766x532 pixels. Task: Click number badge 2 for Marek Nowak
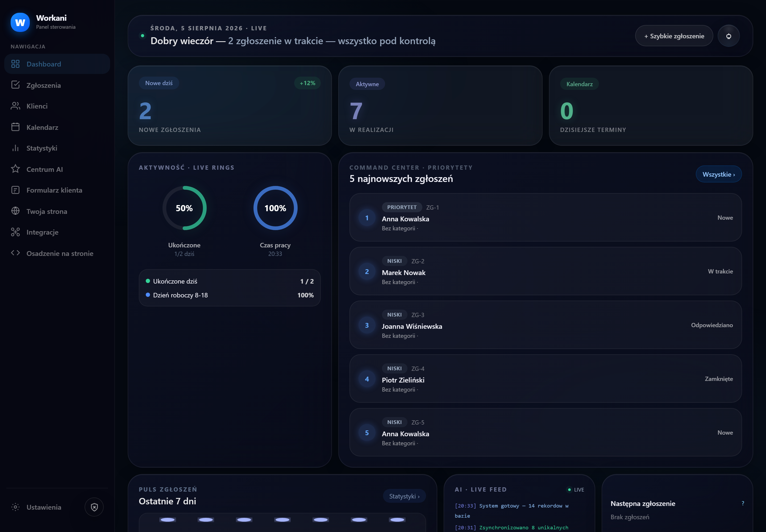(367, 271)
